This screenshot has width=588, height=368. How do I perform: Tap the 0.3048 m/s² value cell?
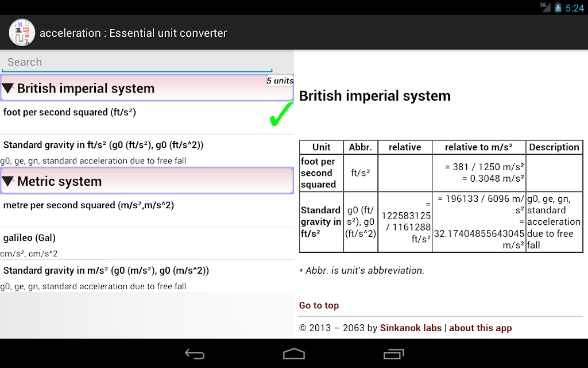[479, 172]
